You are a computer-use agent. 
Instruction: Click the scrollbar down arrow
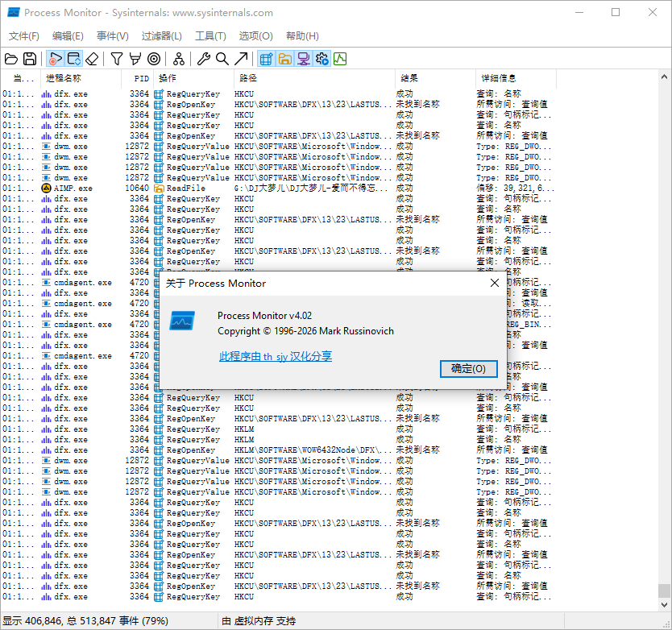click(x=664, y=605)
